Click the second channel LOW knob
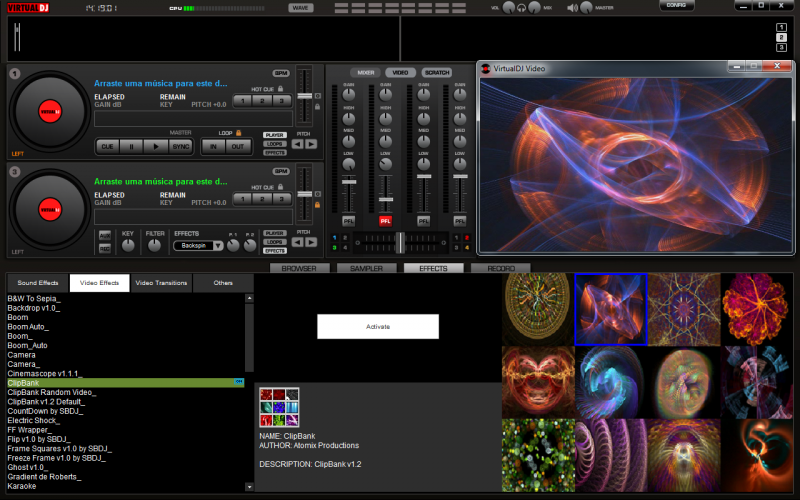Viewport: 800px width, 500px height. click(x=385, y=164)
